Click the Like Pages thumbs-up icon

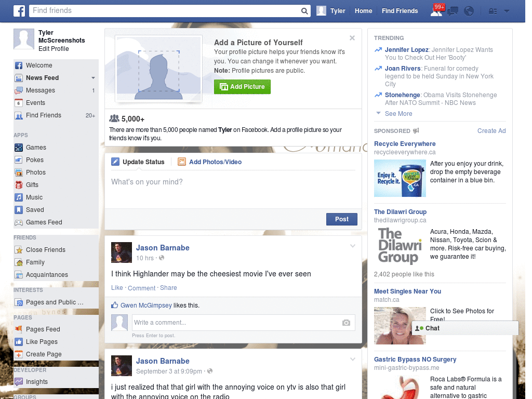pyautogui.click(x=19, y=342)
